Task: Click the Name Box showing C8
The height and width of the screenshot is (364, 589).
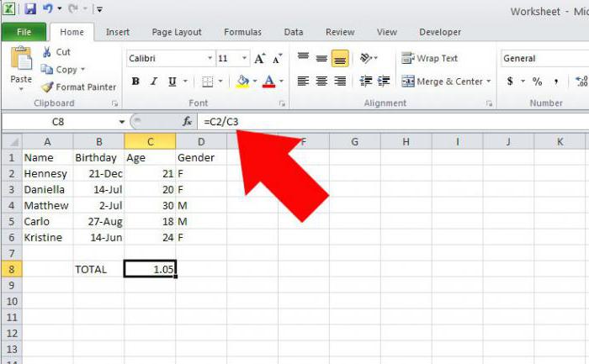Action: click(x=58, y=122)
